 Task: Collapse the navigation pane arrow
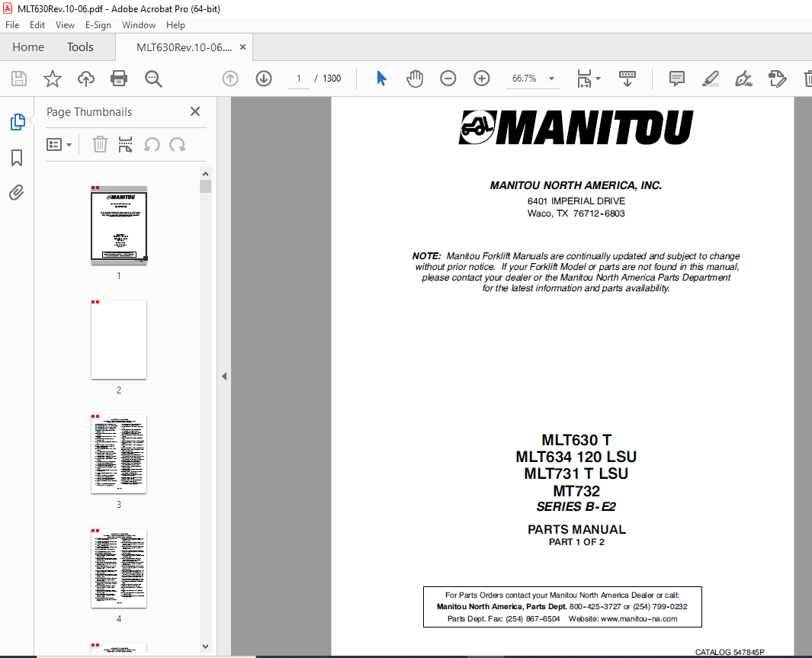coord(224,377)
